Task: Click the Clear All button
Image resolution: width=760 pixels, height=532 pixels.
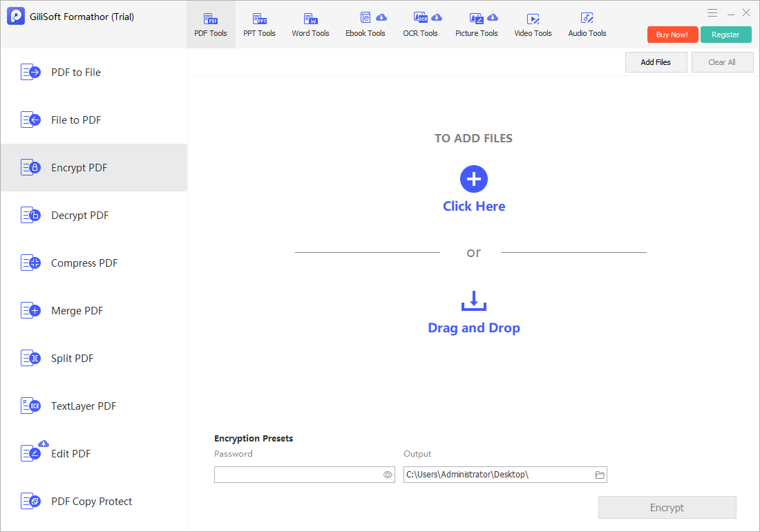Action: [722, 62]
